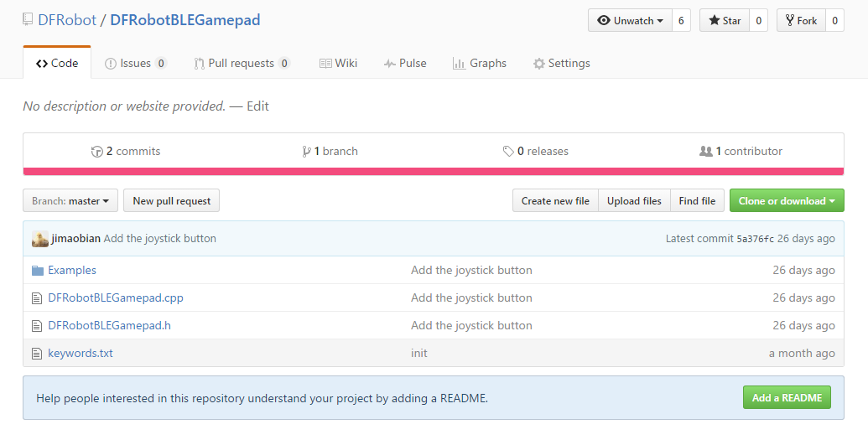
Task: Open the DFRobotBLEGamepad repository title link
Action: 185,20
